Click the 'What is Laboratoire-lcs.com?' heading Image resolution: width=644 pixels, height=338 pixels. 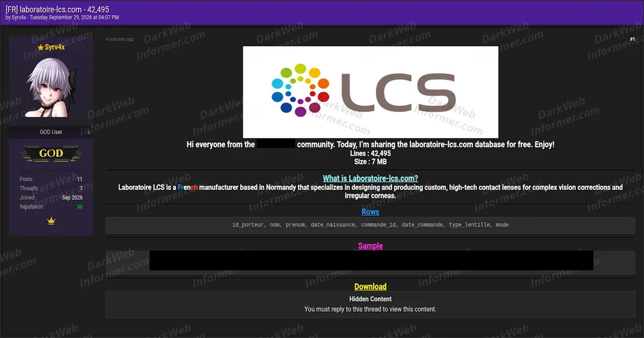pos(370,179)
